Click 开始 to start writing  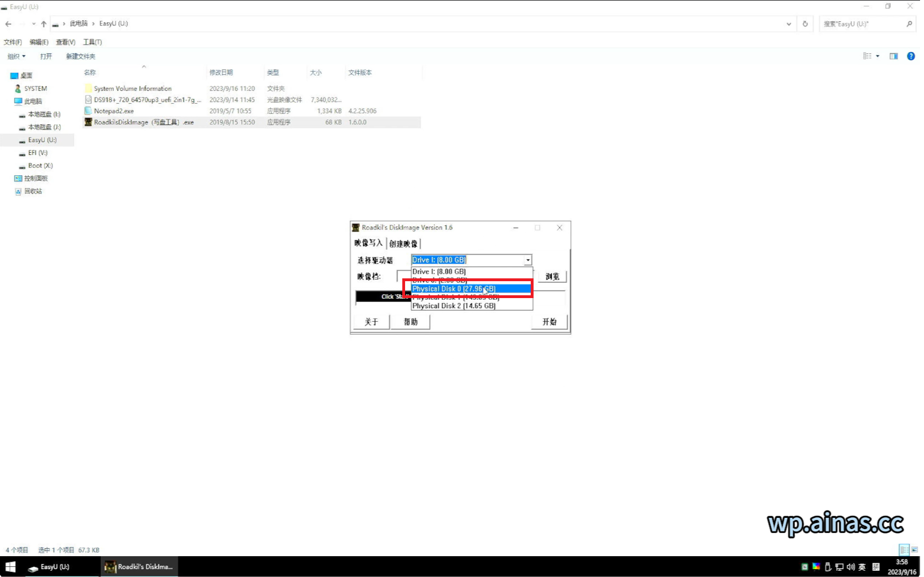click(x=549, y=322)
